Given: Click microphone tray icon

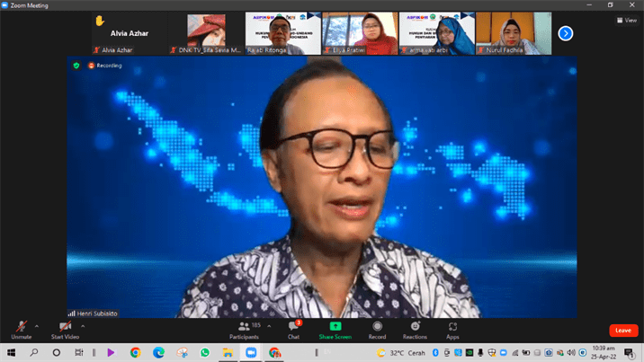Looking at the screenshot, I should coord(480,353).
